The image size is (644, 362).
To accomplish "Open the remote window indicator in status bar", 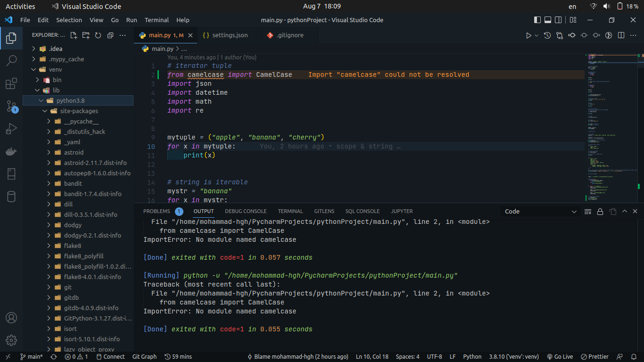I will pos(8,357).
